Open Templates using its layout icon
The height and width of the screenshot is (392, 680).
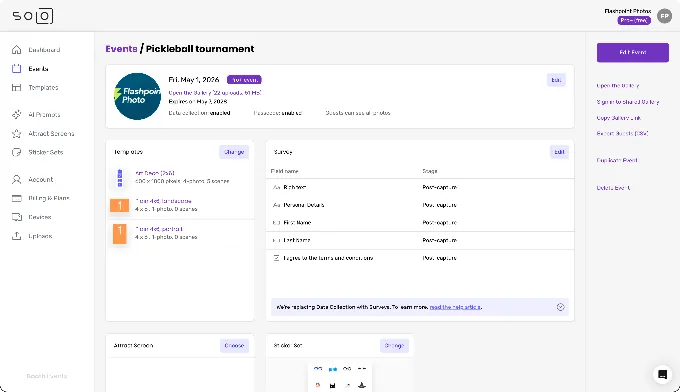(16, 88)
